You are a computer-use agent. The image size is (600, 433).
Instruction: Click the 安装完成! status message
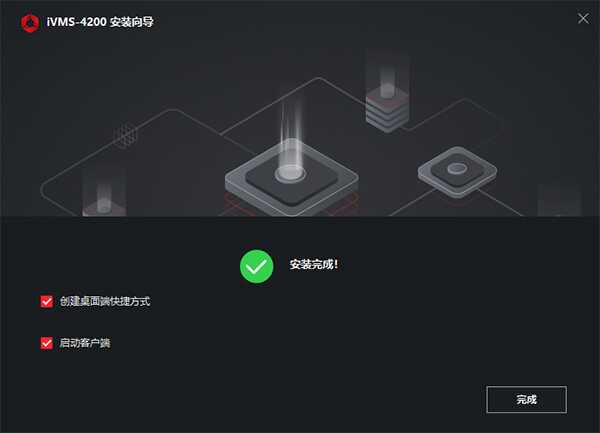pyautogui.click(x=314, y=264)
